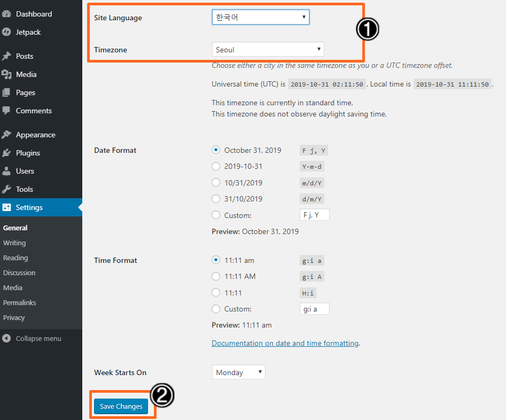Click the Universal time value 02:11:50
Screen dimensions: 506x420
coord(327,84)
